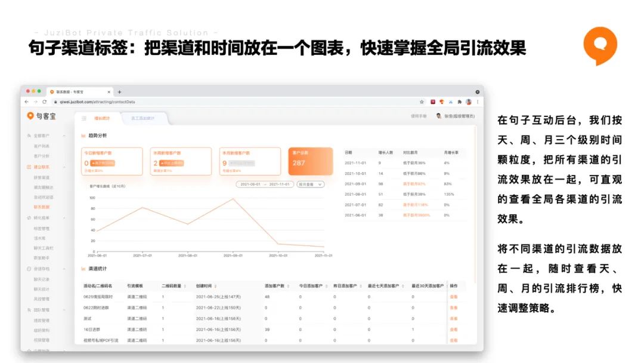Click the lock icon in address bar
Viewport: 644px width, 363px height.
55,102
